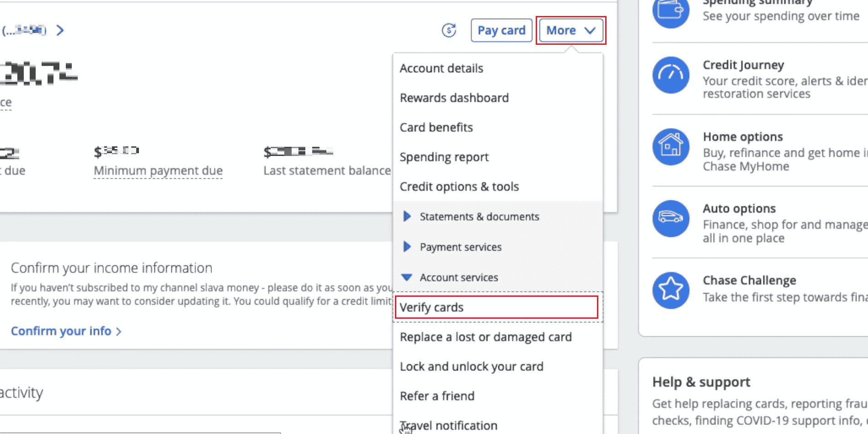
Task: Select Credit options & tools
Action: pyautogui.click(x=459, y=187)
